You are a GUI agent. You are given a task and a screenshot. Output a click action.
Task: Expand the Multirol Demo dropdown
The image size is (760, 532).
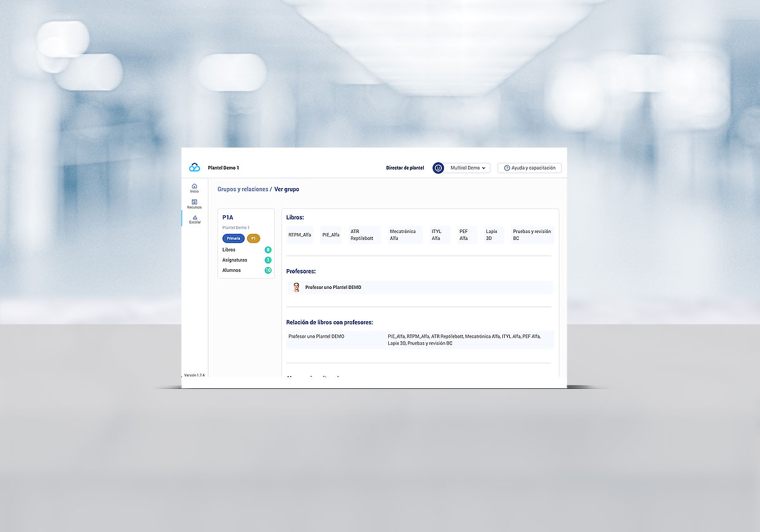[x=468, y=168]
